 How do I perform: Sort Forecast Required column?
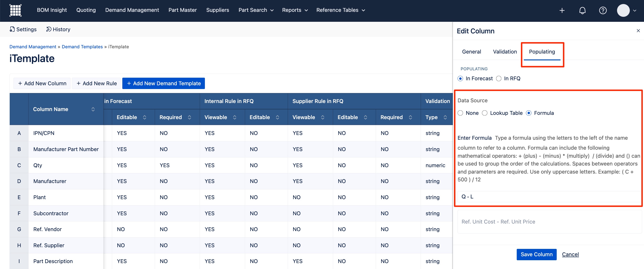tap(189, 117)
